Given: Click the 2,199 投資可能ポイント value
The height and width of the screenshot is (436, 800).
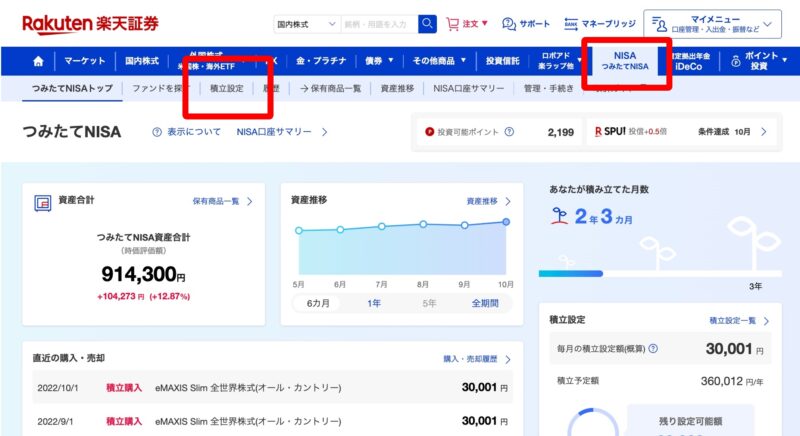Looking at the screenshot, I should tap(561, 132).
